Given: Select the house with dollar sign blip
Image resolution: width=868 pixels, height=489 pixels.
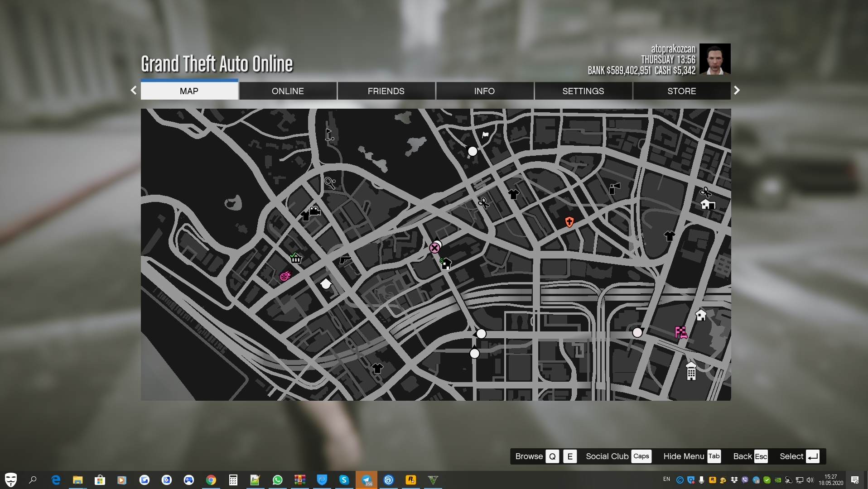Looking at the screenshot, I should pyautogui.click(x=446, y=263).
